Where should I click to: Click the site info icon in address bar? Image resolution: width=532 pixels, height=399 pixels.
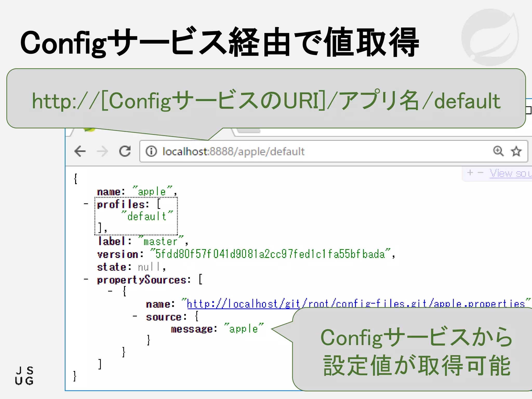[151, 151]
